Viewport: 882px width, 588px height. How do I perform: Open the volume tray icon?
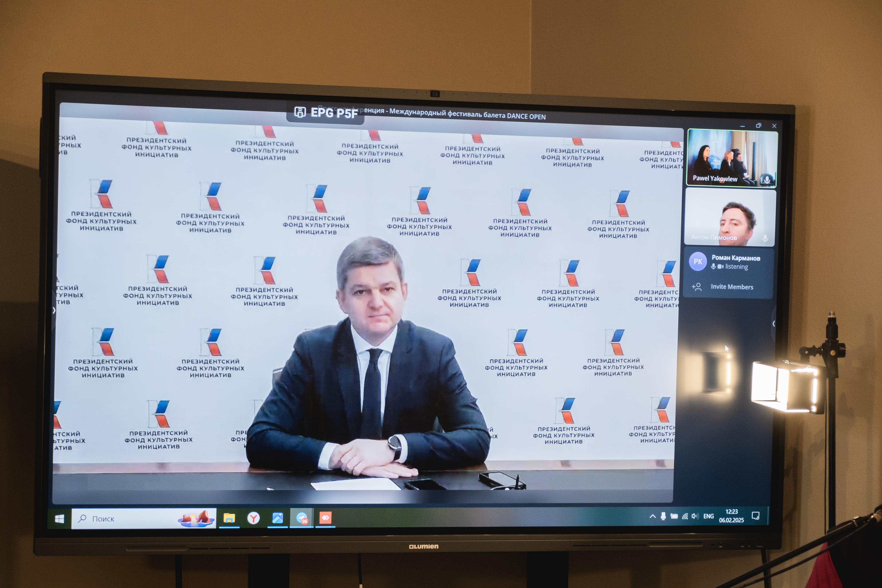point(695,516)
